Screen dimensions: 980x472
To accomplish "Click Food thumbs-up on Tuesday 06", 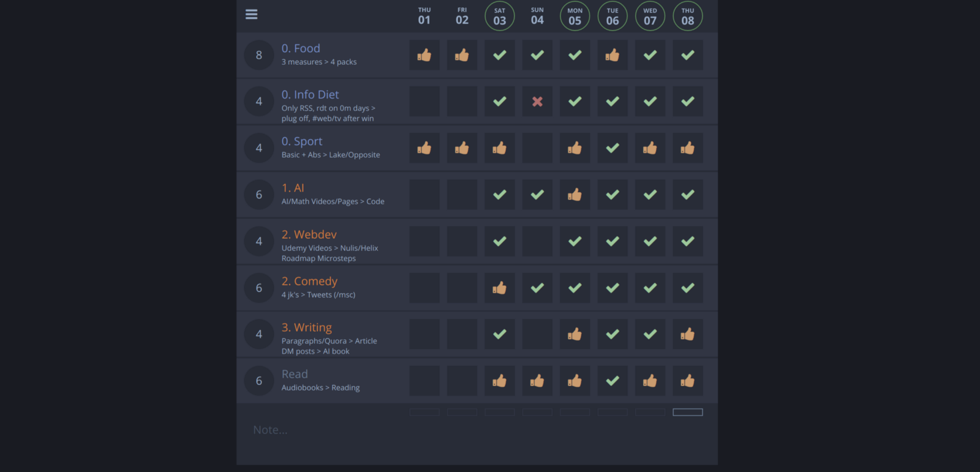I will [x=612, y=55].
